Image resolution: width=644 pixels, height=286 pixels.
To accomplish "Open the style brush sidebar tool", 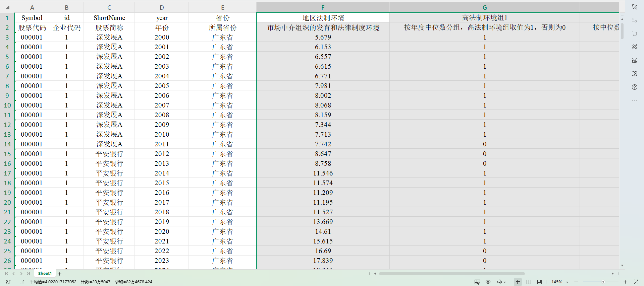I will click(x=634, y=47).
